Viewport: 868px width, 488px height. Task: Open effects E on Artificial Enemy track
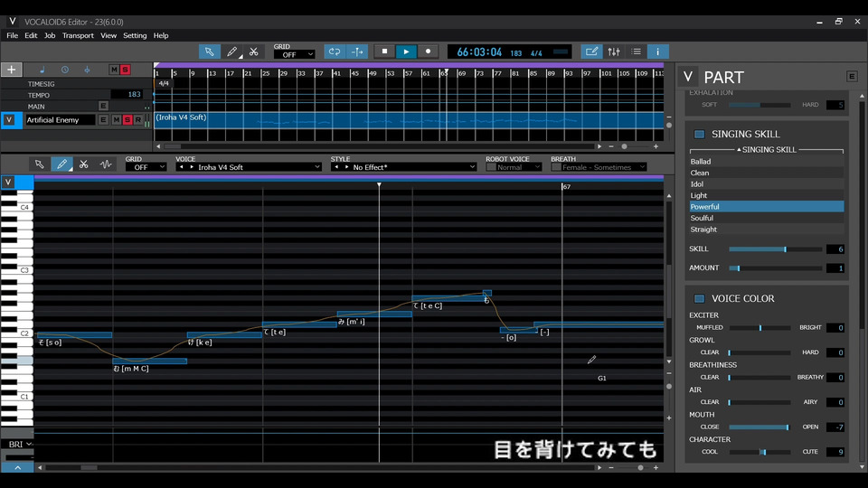coord(103,119)
